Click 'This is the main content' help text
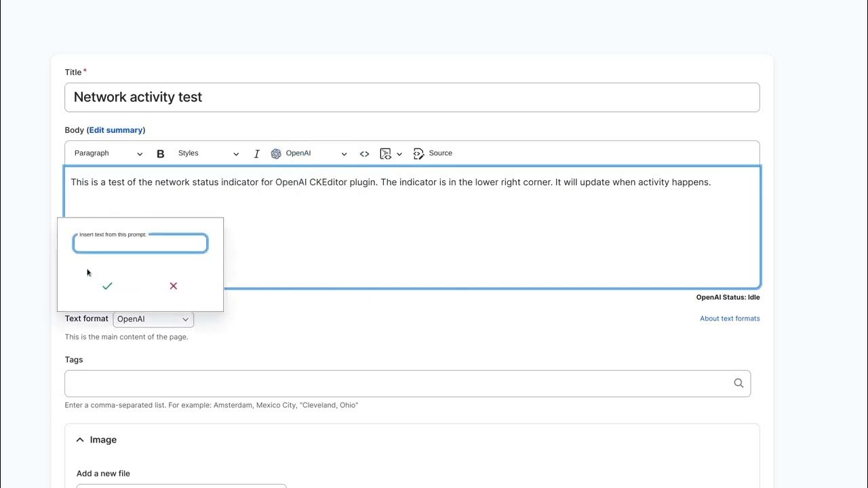Image resolution: width=868 pixels, height=488 pixels. point(127,337)
